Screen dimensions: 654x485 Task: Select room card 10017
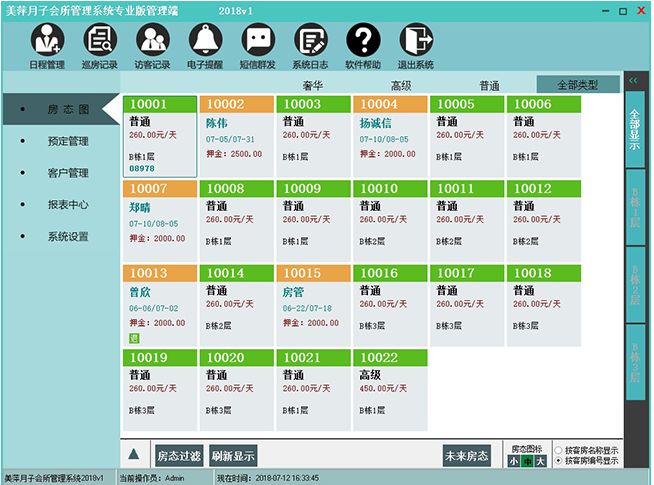point(467,306)
